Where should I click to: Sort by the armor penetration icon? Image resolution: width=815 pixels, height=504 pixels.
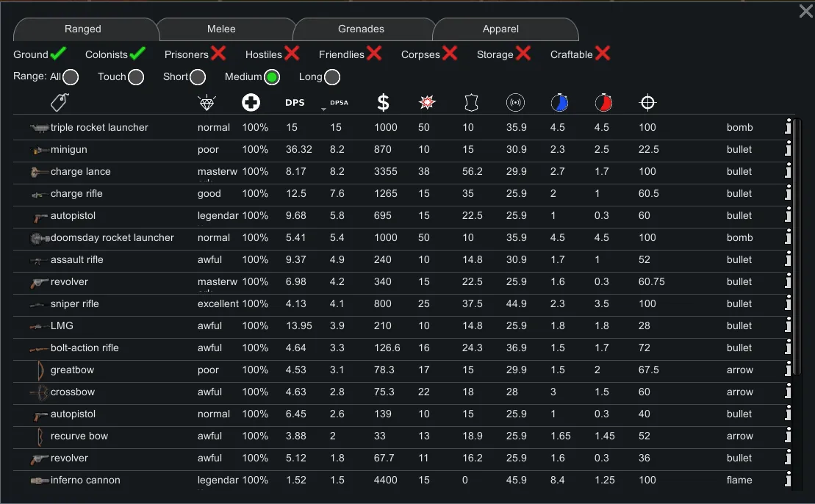tap(472, 103)
